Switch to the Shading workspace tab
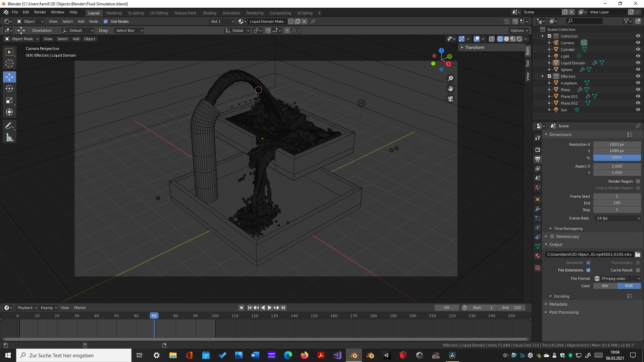 (x=209, y=13)
